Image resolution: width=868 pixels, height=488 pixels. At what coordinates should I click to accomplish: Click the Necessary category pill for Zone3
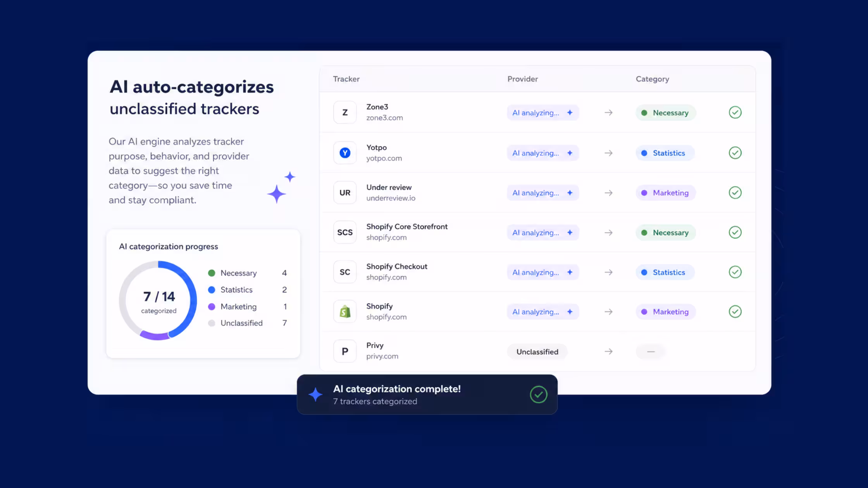666,113
